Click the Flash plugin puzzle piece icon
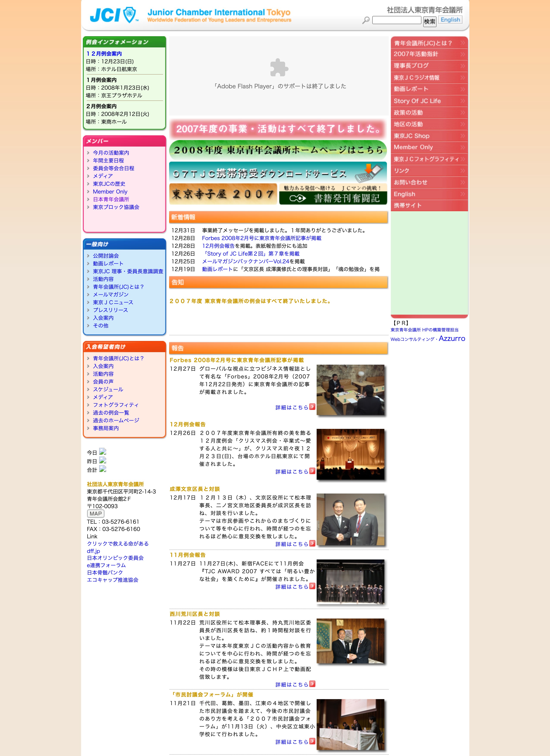This screenshot has height=756, width=550. tap(279, 68)
